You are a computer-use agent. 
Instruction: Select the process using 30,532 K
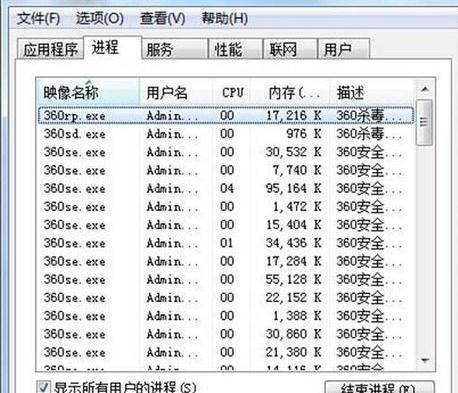(x=226, y=152)
